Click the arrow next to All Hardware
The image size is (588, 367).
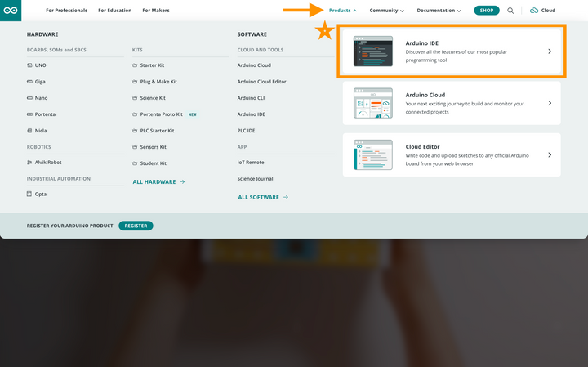pos(182,181)
